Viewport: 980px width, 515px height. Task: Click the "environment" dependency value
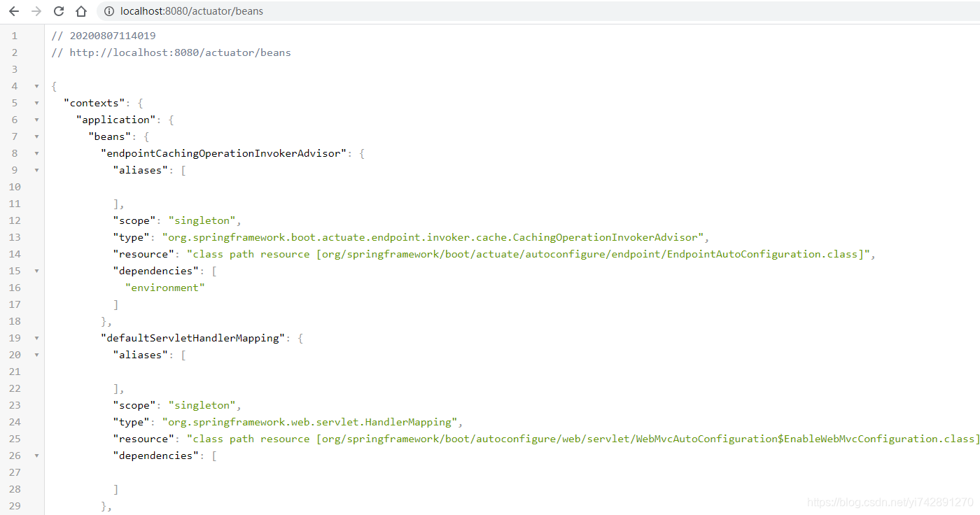165,288
